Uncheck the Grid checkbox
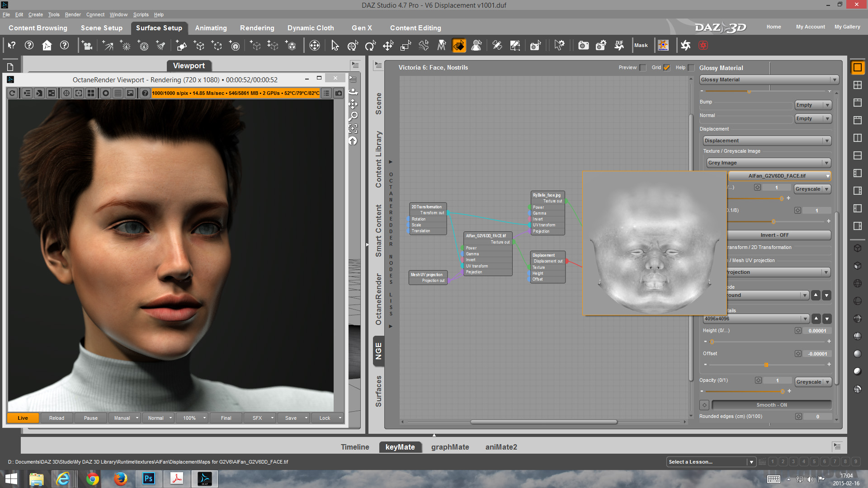Screen dimensions: 868x488 667,68
